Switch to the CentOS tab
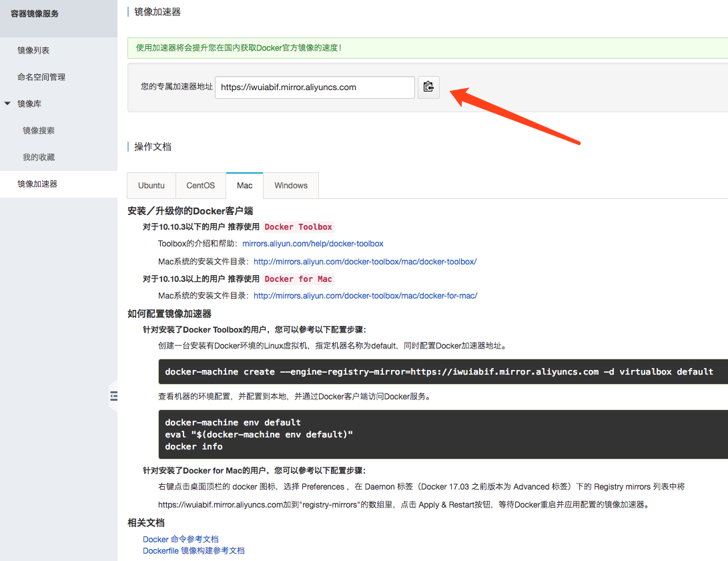Viewport: 728px width, 561px height. pos(201,186)
